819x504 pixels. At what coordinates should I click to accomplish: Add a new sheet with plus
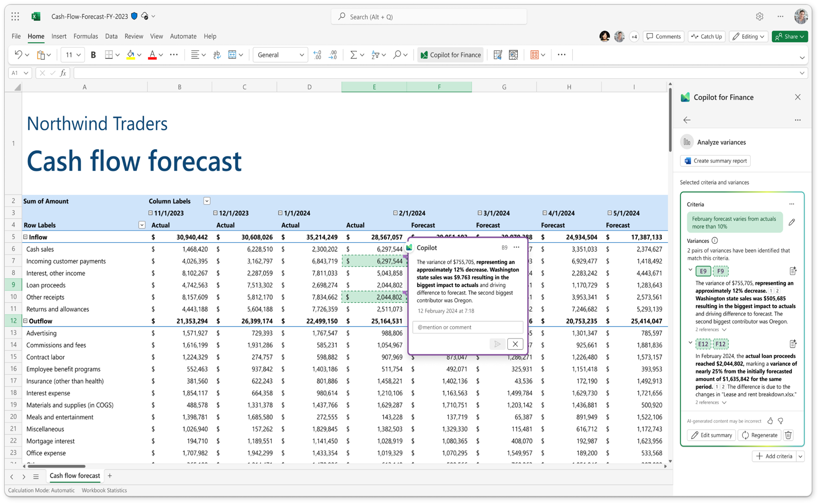[x=110, y=476]
